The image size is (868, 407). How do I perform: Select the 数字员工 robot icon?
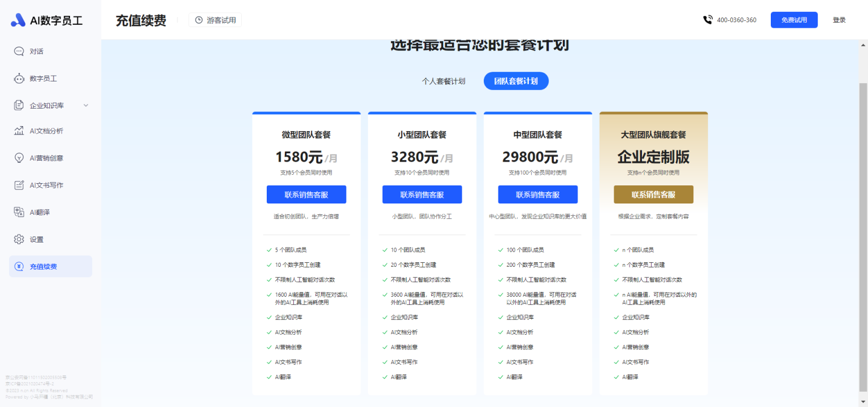(x=19, y=79)
